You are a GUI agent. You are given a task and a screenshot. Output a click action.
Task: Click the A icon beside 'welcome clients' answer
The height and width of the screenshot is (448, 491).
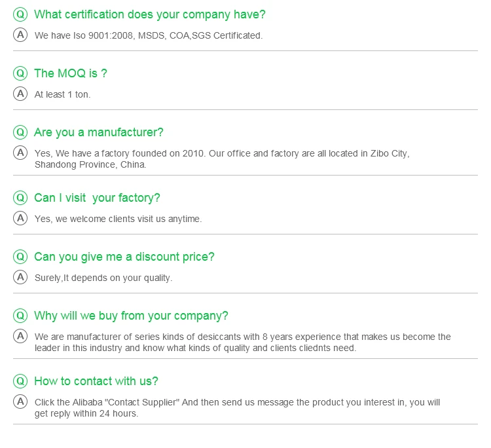20,218
